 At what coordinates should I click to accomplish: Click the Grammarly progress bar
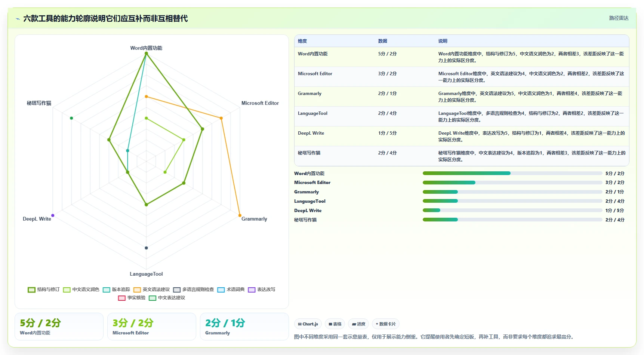point(512,192)
